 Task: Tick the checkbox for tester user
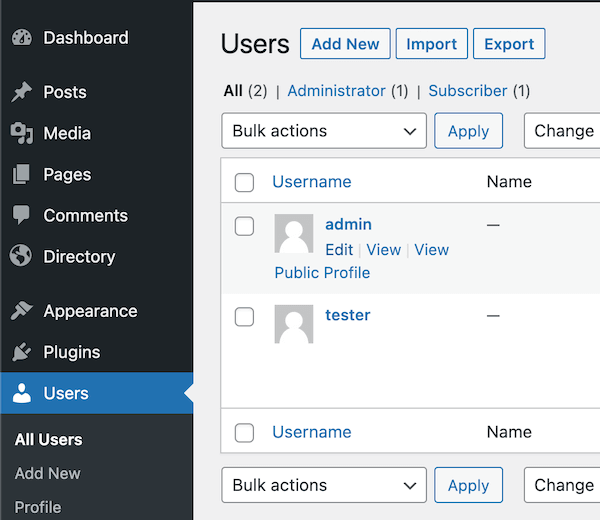(x=244, y=317)
